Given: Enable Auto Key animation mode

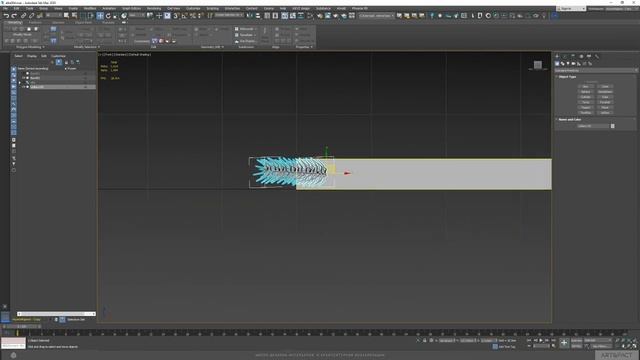Looking at the screenshot, I should point(577,340).
